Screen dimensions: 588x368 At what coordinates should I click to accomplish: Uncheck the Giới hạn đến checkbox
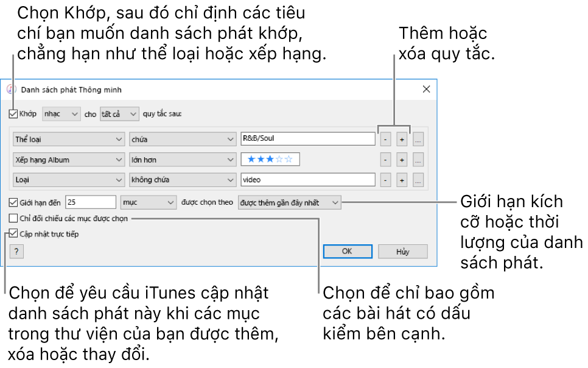(13, 202)
